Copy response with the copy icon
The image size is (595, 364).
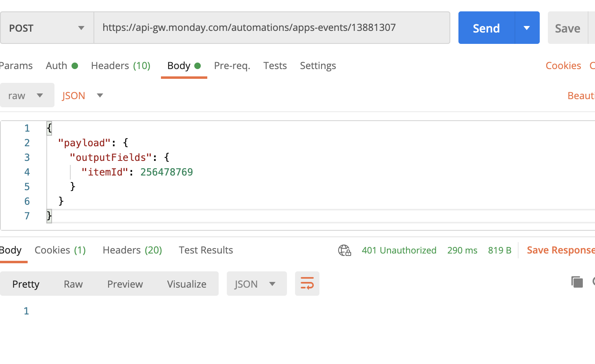pyautogui.click(x=577, y=282)
